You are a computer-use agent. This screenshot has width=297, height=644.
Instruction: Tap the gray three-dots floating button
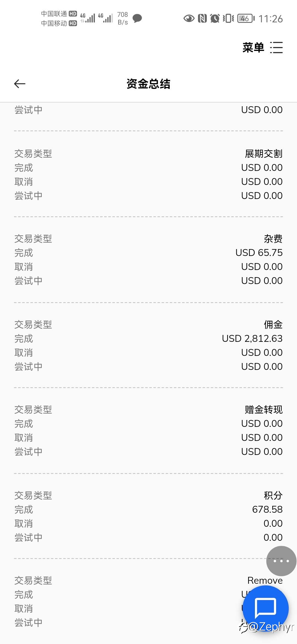coord(281,561)
